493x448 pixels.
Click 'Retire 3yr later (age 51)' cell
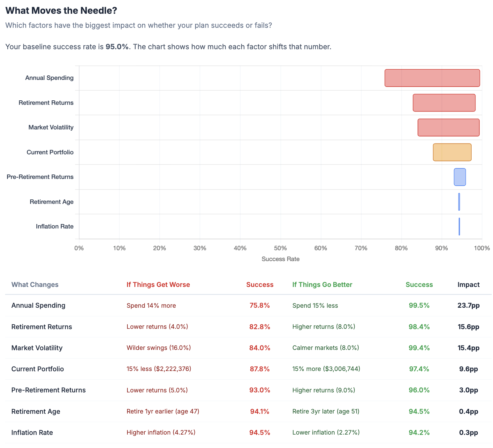326,411
